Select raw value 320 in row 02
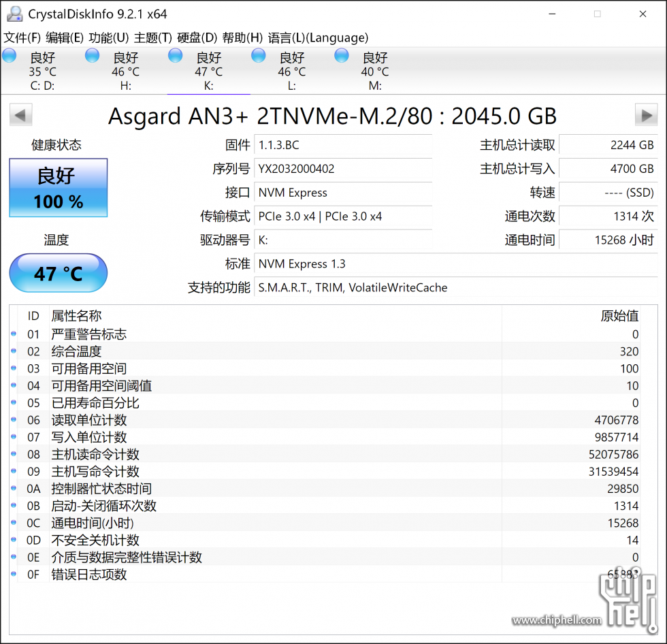The image size is (667, 644). (629, 351)
